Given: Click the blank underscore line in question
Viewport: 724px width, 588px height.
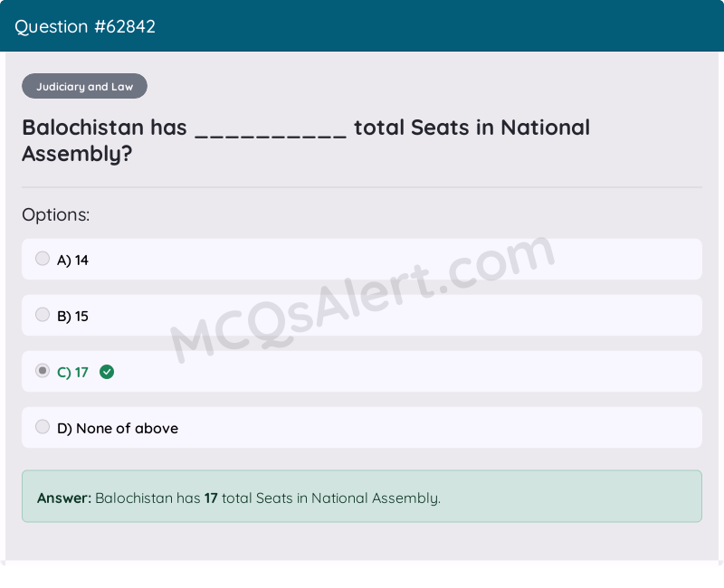Looking at the screenshot, I should (271, 132).
